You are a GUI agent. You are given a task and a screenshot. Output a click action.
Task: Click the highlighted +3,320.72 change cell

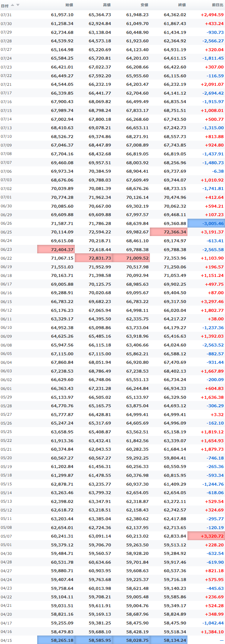pyautogui.click(x=206, y=536)
